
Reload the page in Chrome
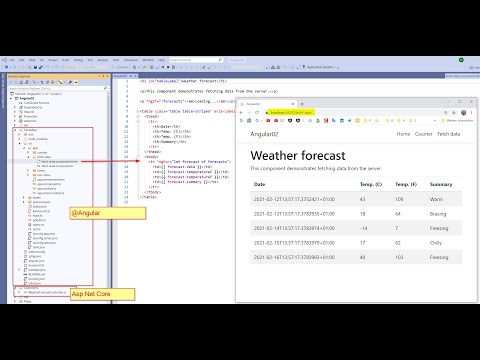(x=257, y=113)
